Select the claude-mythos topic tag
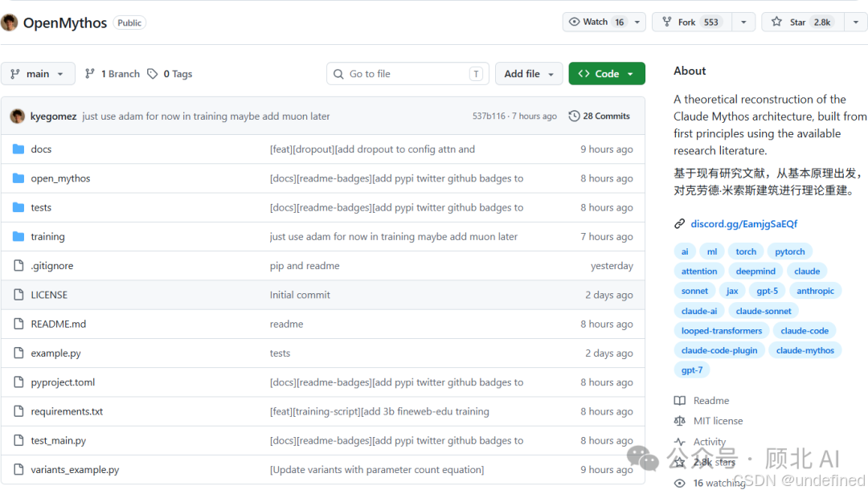Screen dimensions: 868x494 [805, 350]
